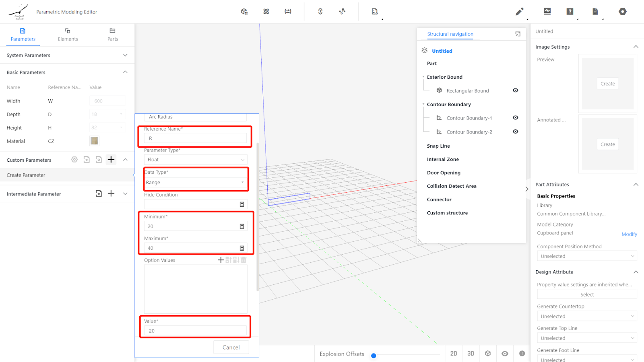Viewport: 644px width, 362px height.
Task: Click the plus icon beside Custom Parameters
Action: click(x=111, y=160)
